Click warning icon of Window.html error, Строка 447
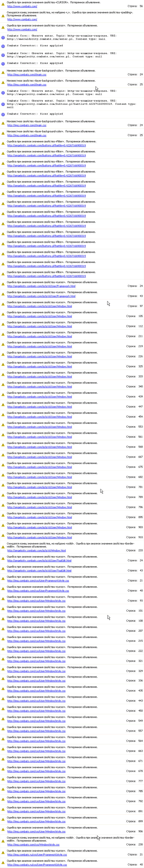Image resolution: width=144 pixels, height=868 pixels. click(3, 405)
